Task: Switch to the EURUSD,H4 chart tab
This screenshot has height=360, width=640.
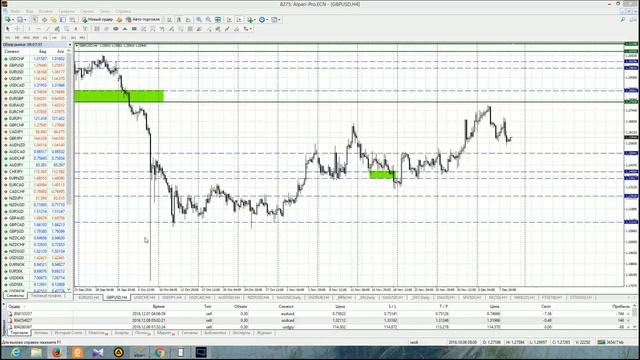Action: tap(89, 298)
